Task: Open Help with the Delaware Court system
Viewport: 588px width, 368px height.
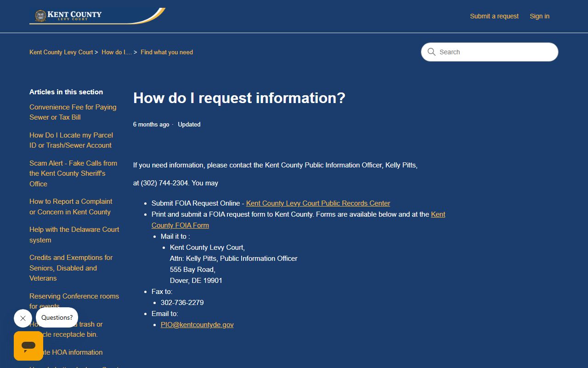Action: (x=74, y=235)
